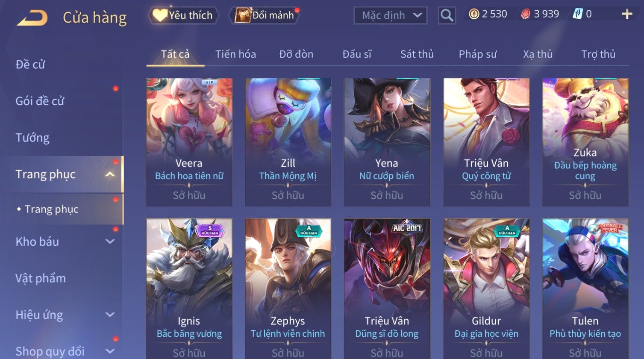Switch to the Sát thủ tab
644x359 pixels.
[x=417, y=54]
